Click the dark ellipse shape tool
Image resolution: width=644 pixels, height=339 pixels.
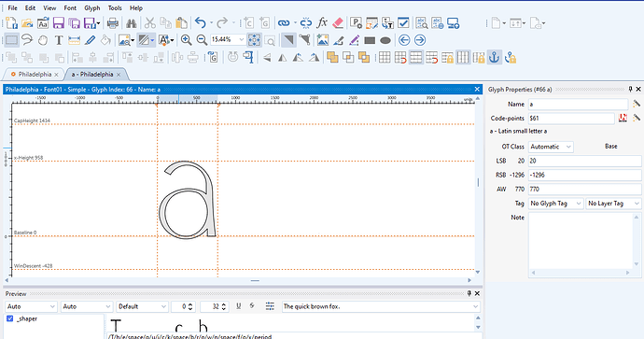point(385,40)
